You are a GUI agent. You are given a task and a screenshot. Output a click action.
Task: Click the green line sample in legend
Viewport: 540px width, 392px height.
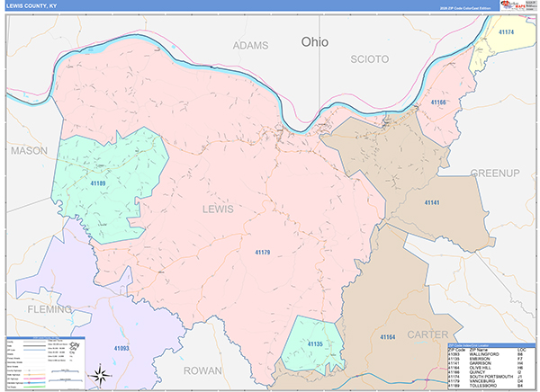34,387
